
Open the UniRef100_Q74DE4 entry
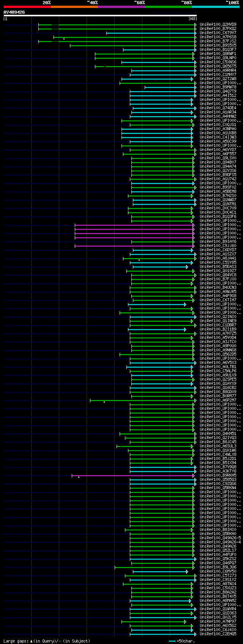[x=218, y=108]
